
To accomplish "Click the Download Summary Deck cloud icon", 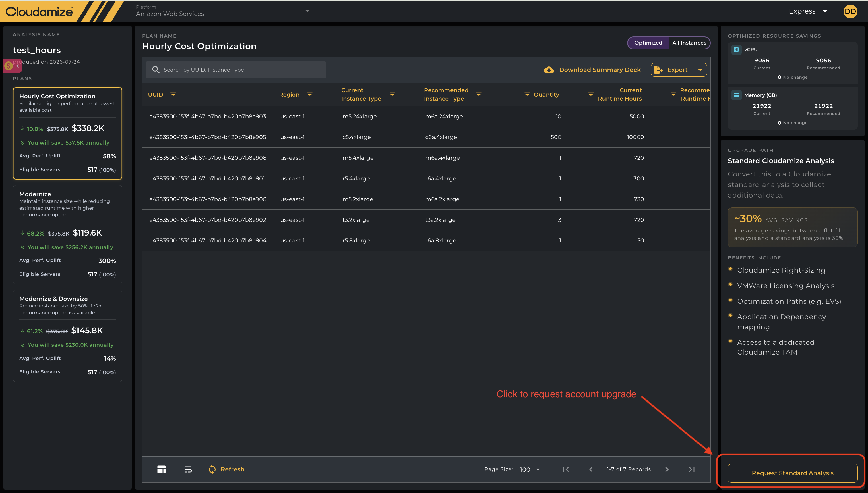I will [x=549, y=70].
